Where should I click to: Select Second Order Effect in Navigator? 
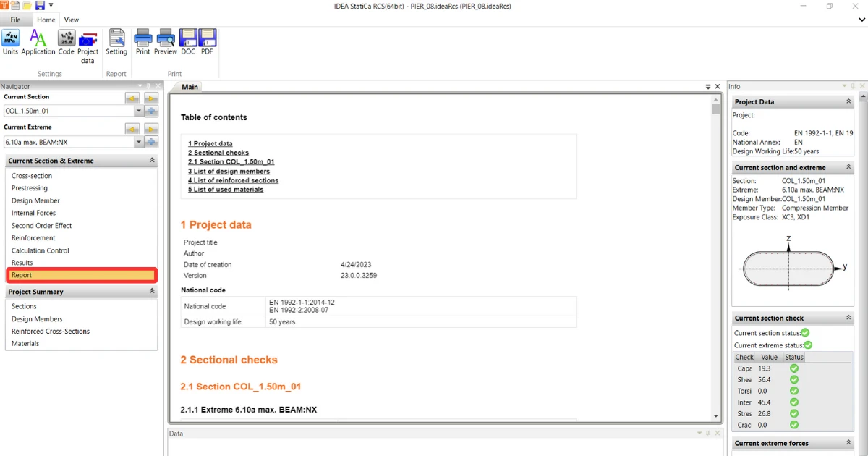point(41,226)
